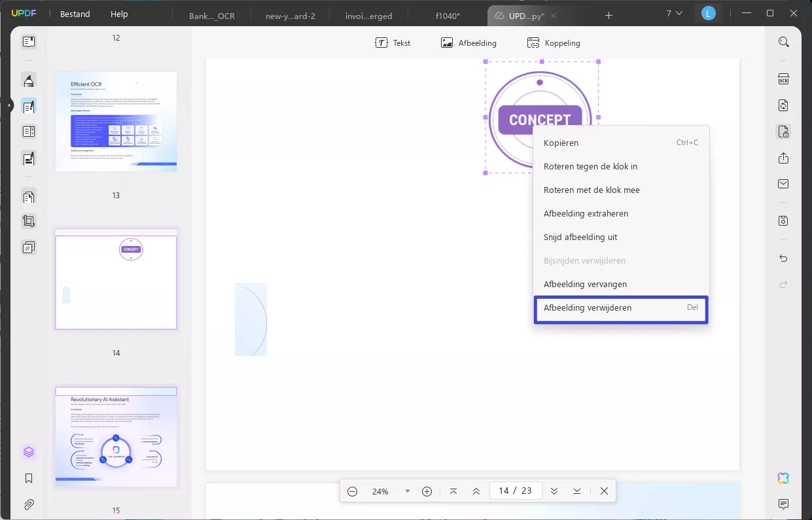Screen dimensions: 812x520
Task: Click the UPDF logo
Action: tap(24, 14)
